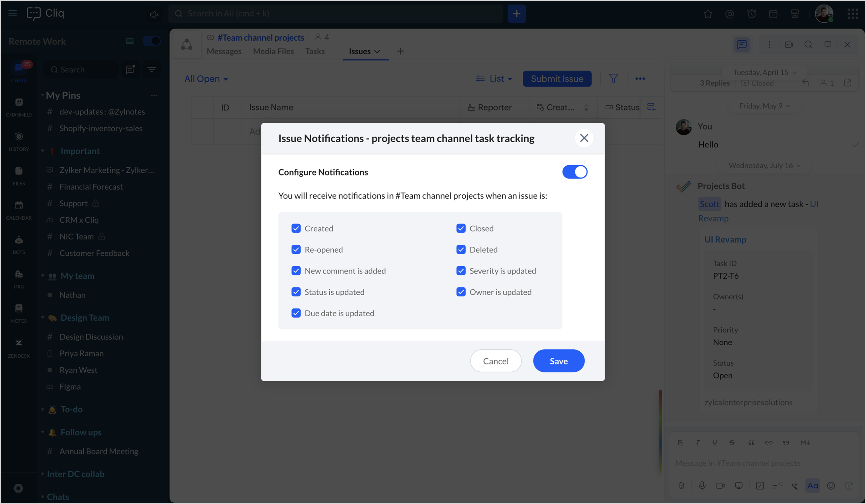Viewport: 866px width, 504px height.
Task: Expand the Issues tab dropdown
Action: pos(377,52)
